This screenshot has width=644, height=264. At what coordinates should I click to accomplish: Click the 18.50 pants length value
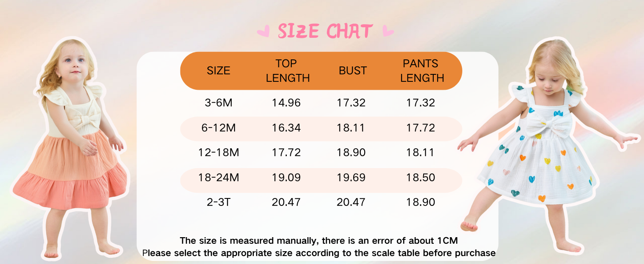(x=421, y=178)
